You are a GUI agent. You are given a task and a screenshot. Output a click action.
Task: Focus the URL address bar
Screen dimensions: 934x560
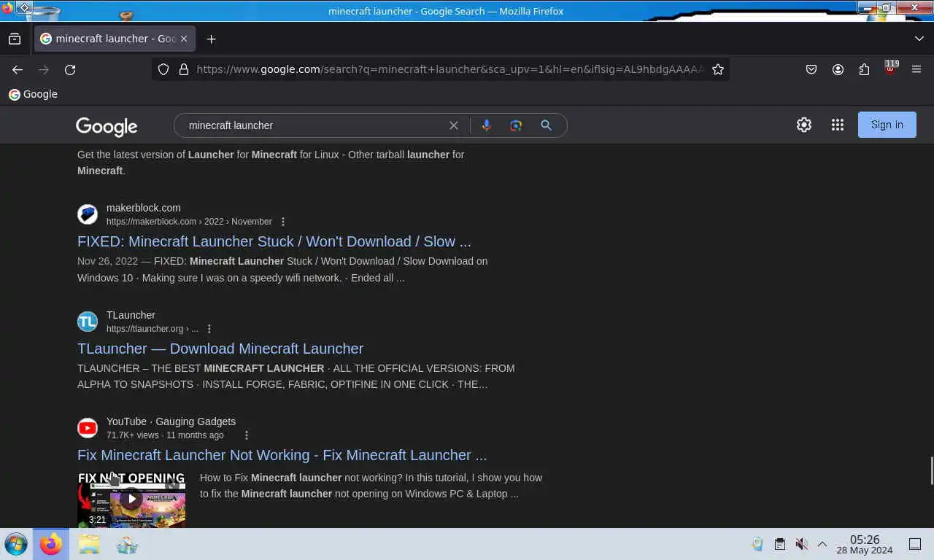[x=450, y=69]
